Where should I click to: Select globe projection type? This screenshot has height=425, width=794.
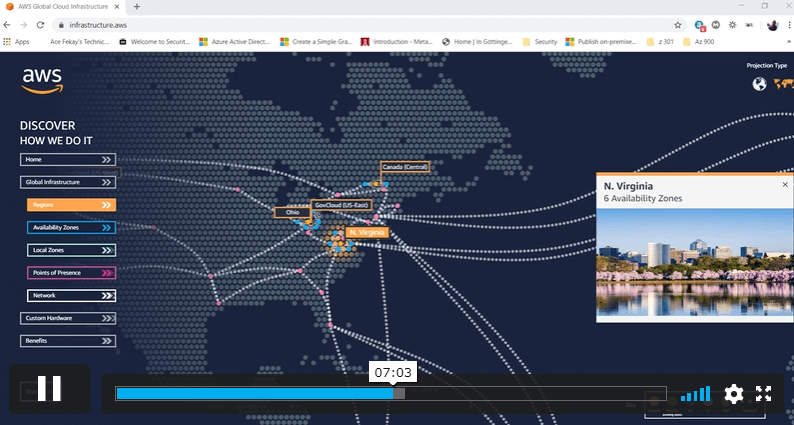(x=759, y=84)
